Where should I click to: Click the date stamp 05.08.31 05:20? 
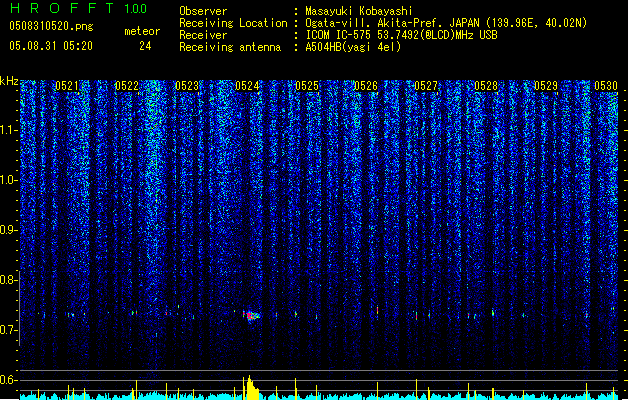coord(51,46)
